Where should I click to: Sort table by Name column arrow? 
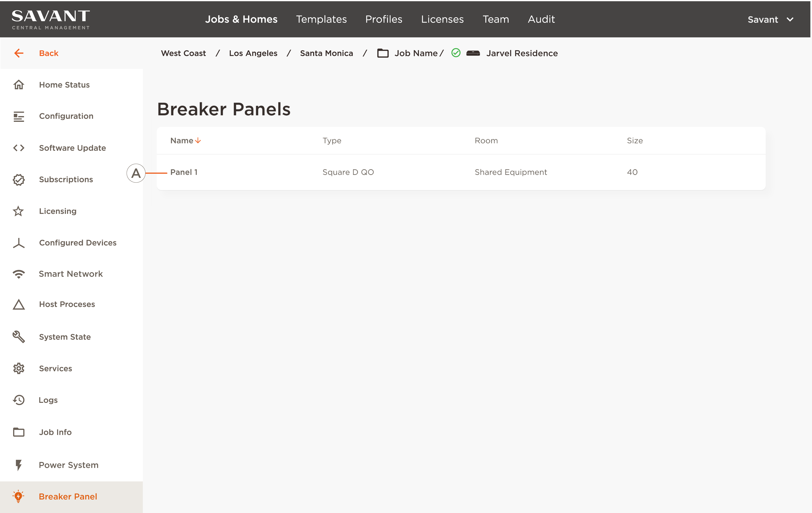[x=198, y=140]
